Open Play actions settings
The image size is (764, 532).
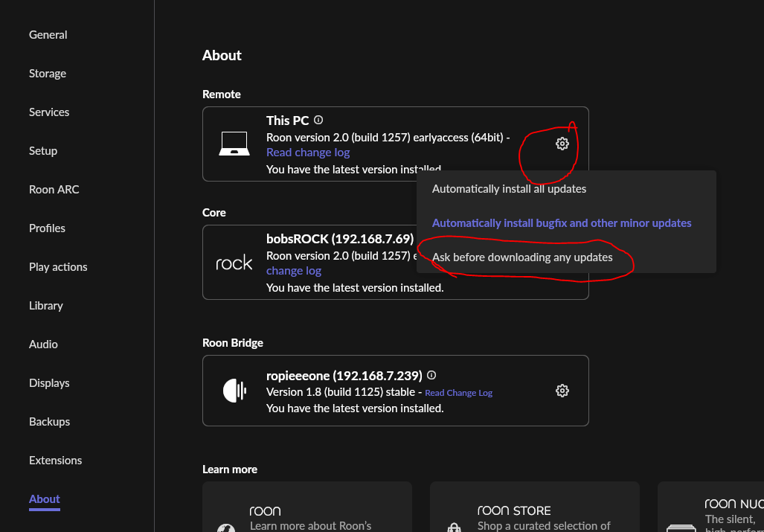click(x=58, y=267)
